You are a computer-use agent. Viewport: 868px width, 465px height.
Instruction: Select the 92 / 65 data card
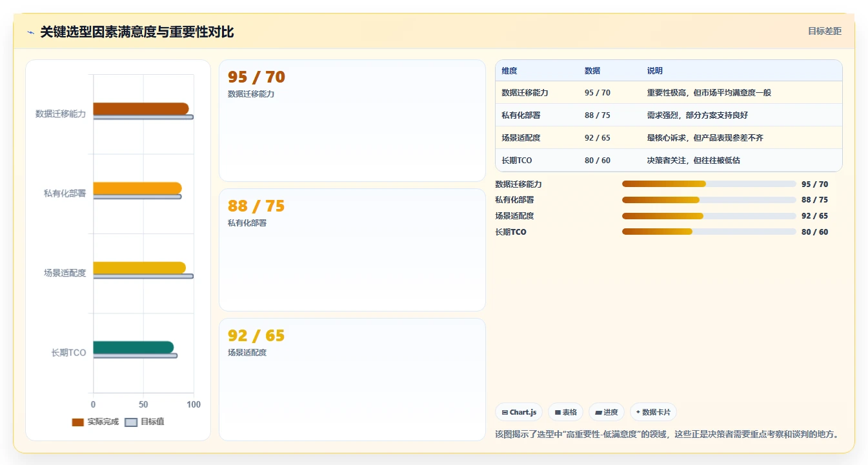352,379
